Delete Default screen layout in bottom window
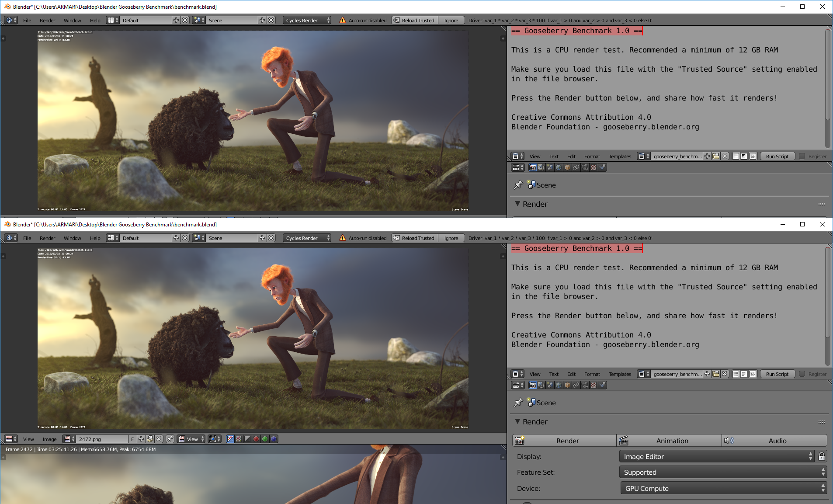 coord(185,238)
